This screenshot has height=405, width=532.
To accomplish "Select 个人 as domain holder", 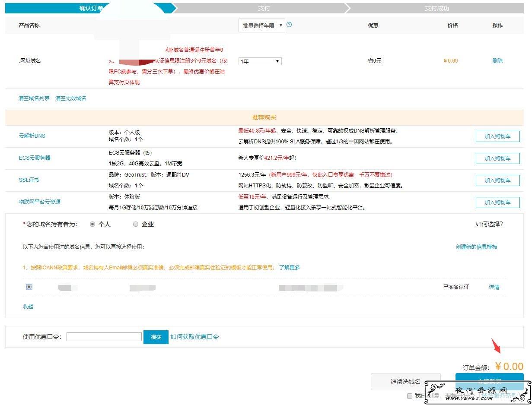I will click(x=92, y=225).
